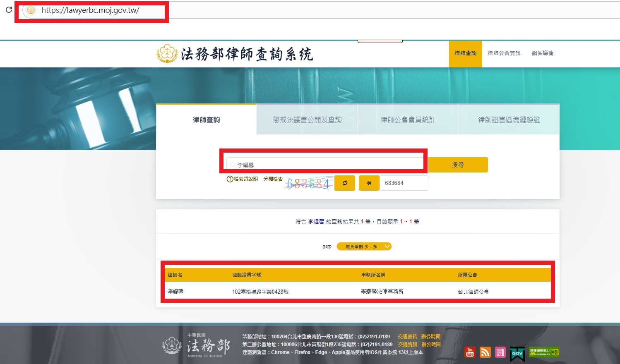The image size is (620, 364).
Task: Open 網站導覽 in the top menu
Action: tap(543, 53)
